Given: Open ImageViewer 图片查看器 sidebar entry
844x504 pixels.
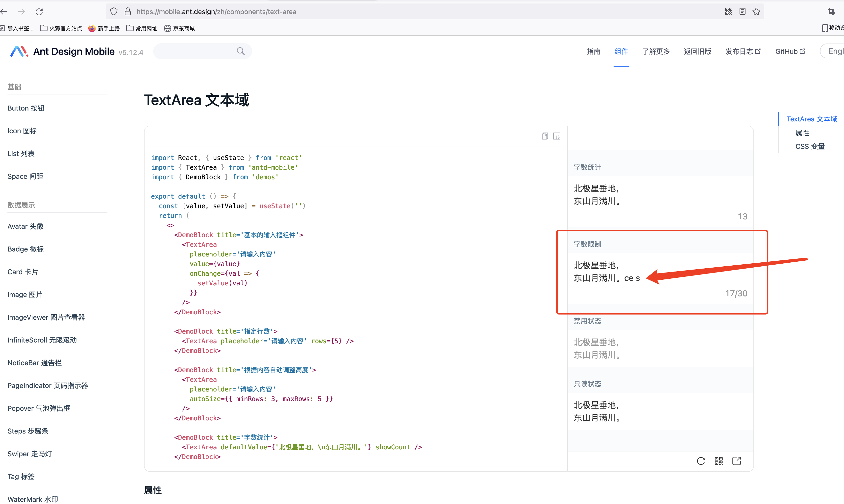Looking at the screenshot, I should click(x=46, y=317).
